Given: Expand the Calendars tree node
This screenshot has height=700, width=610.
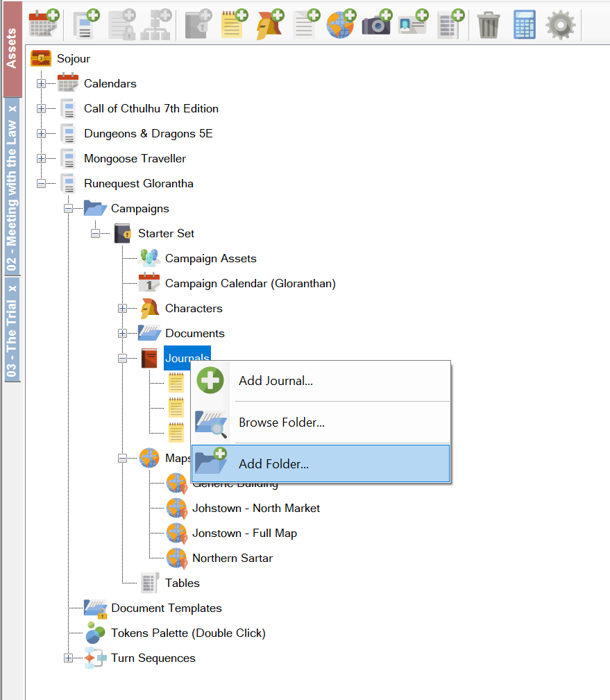Looking at the screenshot, I should coord(42,84).
